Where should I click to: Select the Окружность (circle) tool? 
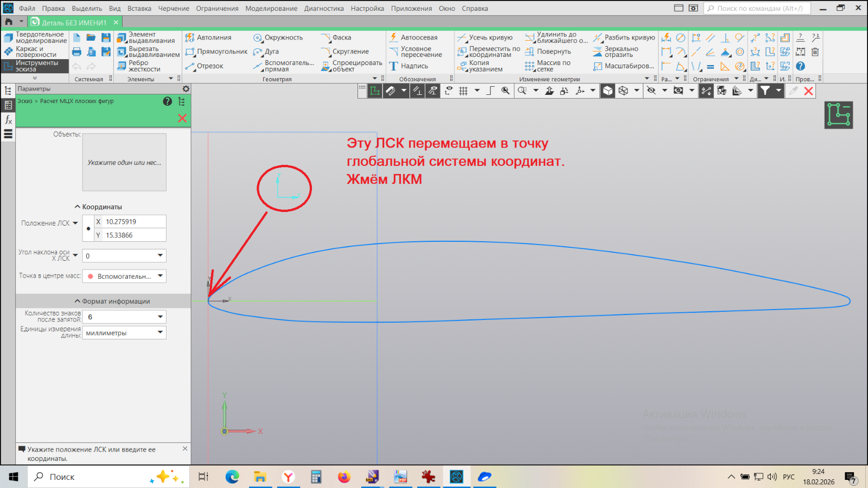(x=278, y=37)
